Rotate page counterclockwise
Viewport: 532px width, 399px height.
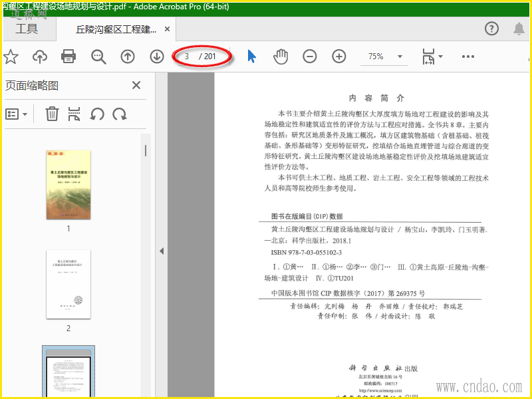coord(97,114)
